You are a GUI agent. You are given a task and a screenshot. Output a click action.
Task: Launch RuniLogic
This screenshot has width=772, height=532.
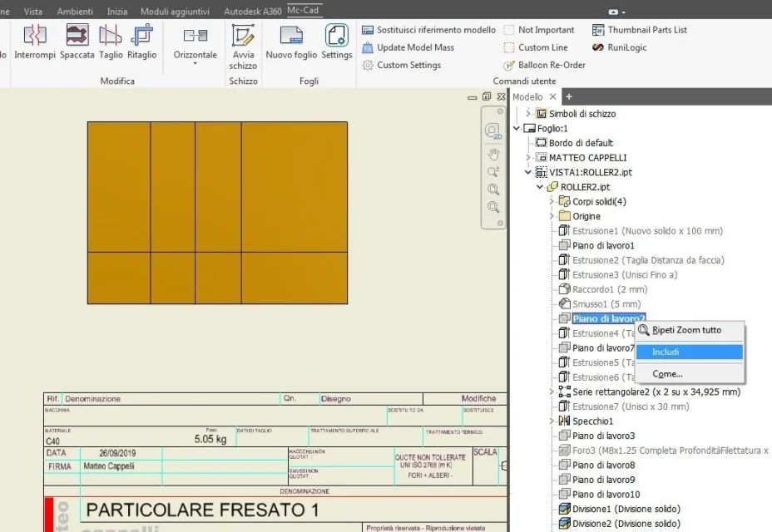click(620, 47)
